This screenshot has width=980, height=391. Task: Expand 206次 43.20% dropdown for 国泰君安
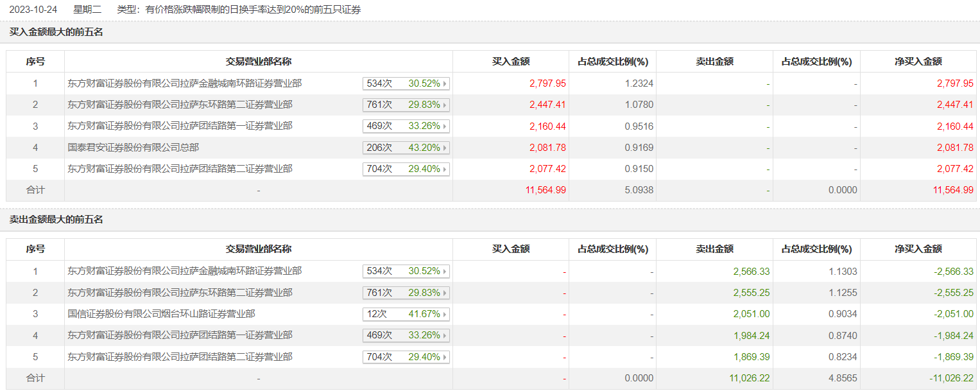point(406,148)
